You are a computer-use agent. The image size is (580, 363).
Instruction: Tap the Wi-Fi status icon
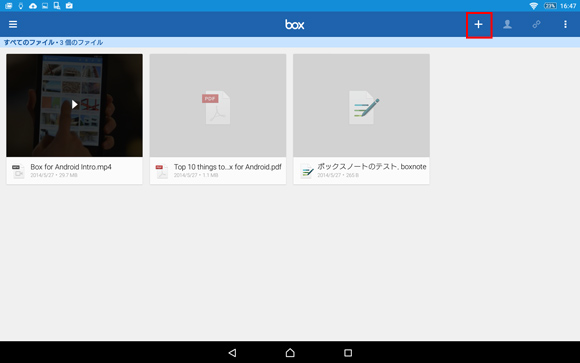click(x=533, y=6)
